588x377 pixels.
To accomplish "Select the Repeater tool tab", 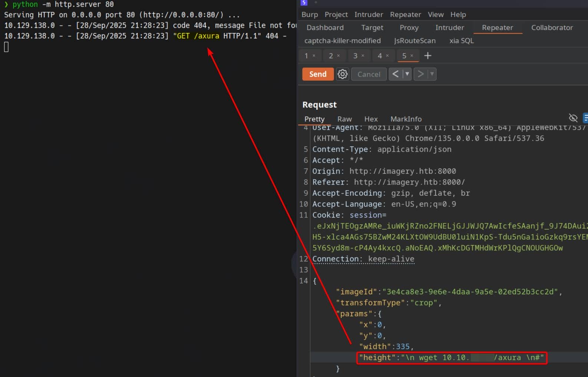I will (x=497, y=27).
